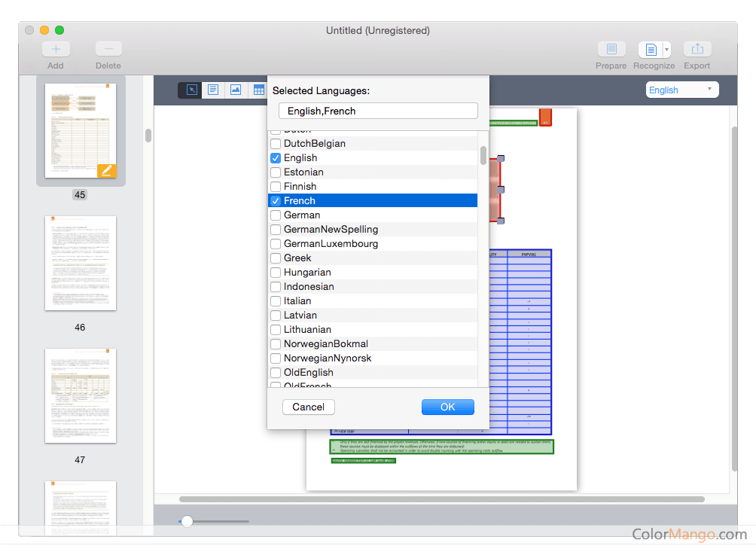
Task: Click the Delete page minus icon
Action: [x=108, y=49]
